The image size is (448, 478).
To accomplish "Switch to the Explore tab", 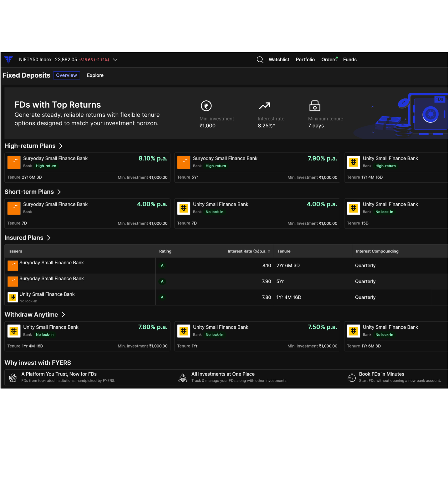I will pos(95,75).
